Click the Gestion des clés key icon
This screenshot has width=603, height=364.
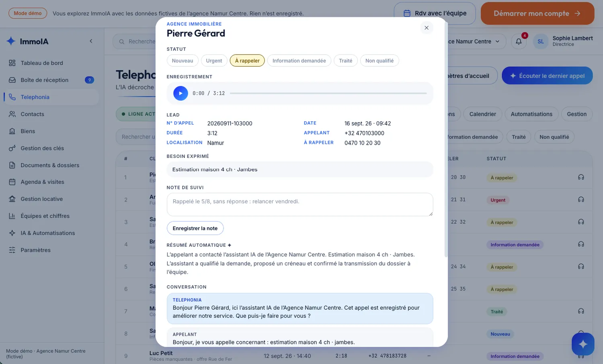[x=12, y=148]
